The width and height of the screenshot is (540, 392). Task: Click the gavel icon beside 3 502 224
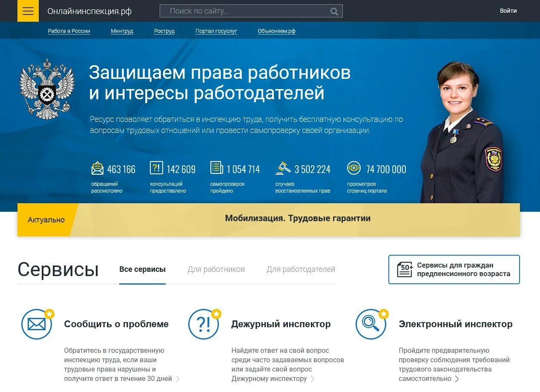tap(283, 168)
